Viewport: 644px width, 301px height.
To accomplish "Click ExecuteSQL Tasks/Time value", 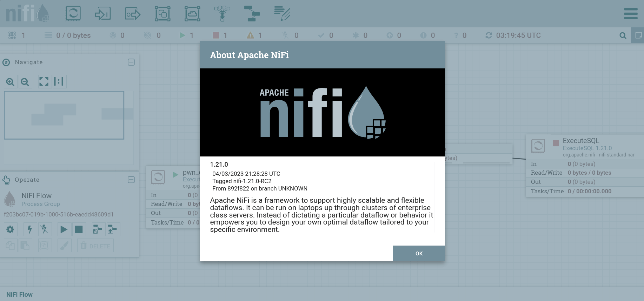I will click(x=590, y=191).
